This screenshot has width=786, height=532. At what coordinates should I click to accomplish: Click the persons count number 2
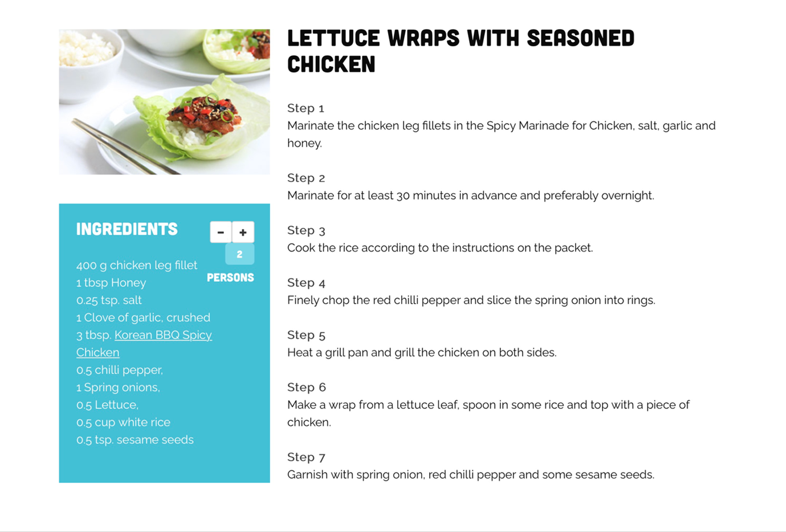239,255
